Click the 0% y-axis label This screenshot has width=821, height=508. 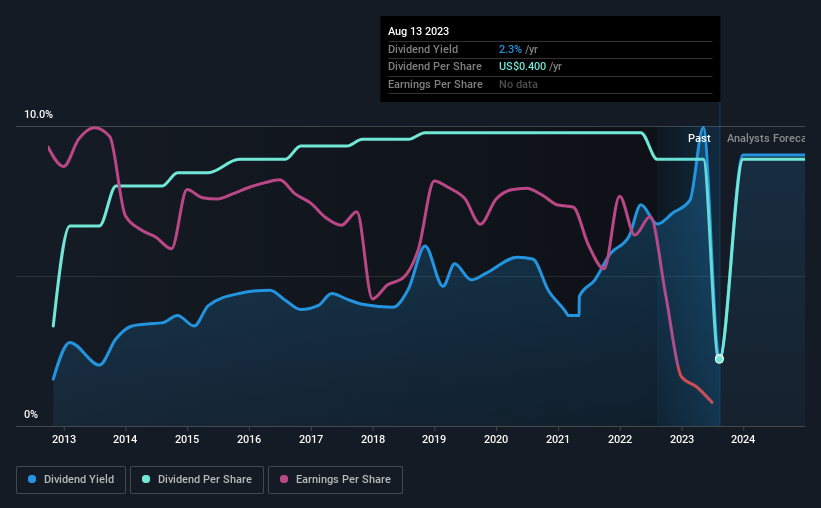click(x=31, y=414)
